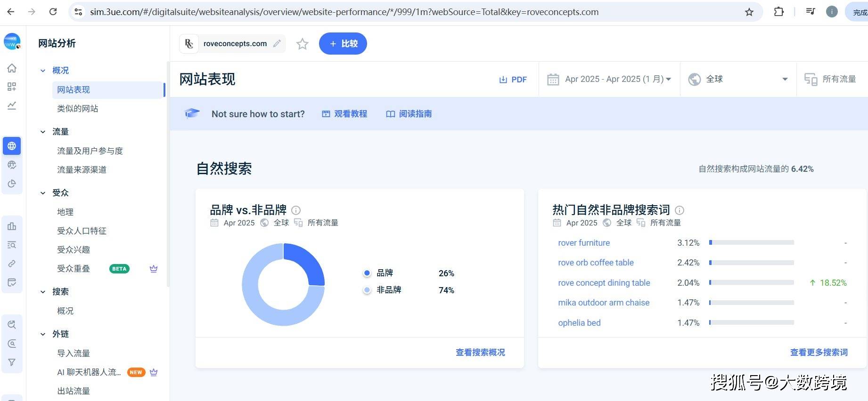Click 观看教程 tutorial link
This screenshot has width=868, height=401.
(x=344, y=114)
